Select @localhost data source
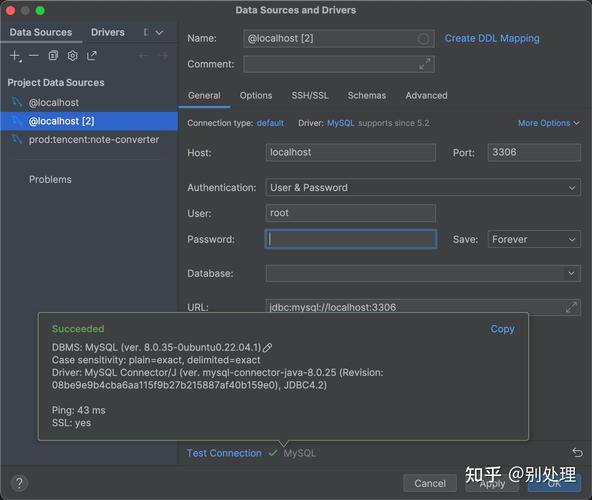Viewport: 592px width, 500px height. point(89,102)
